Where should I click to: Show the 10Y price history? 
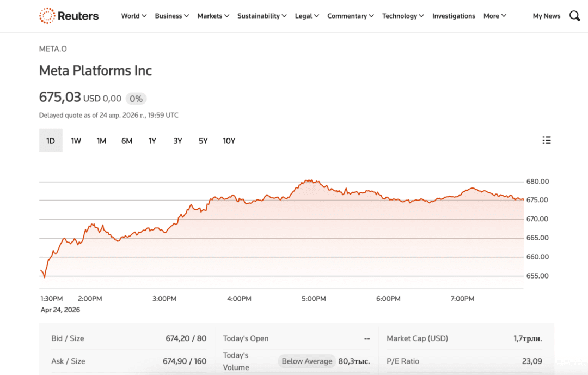tap(229, 141)
